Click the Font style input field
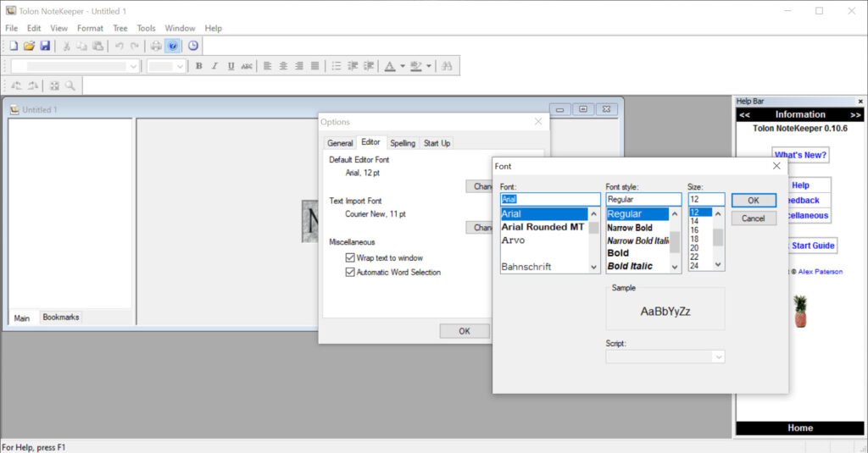The image size is (868, 453). click(x=643, y=199)
